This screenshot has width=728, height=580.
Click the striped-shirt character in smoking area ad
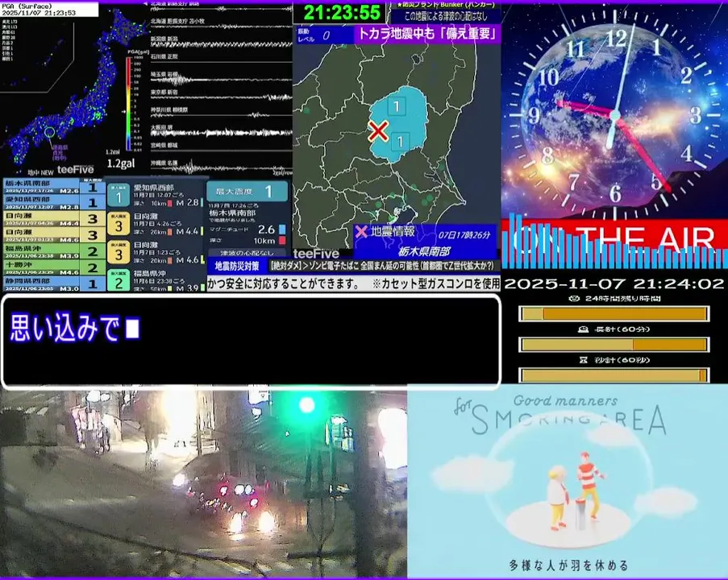pos(589,485)
